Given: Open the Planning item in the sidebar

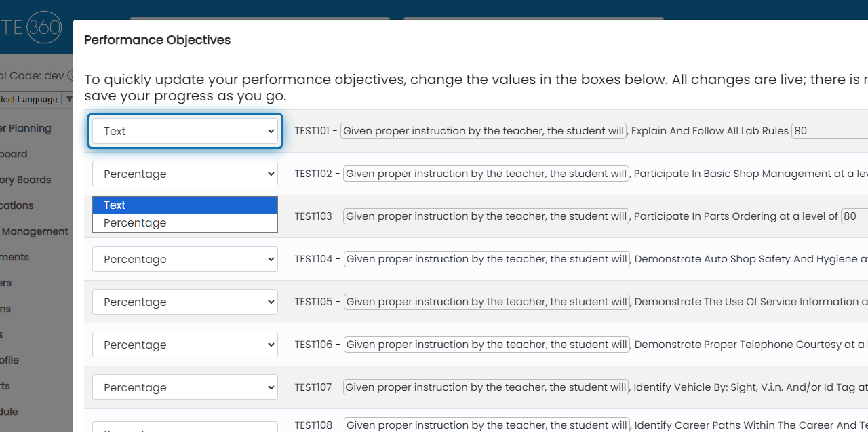Looking at the screenshot, I should 27,128.
